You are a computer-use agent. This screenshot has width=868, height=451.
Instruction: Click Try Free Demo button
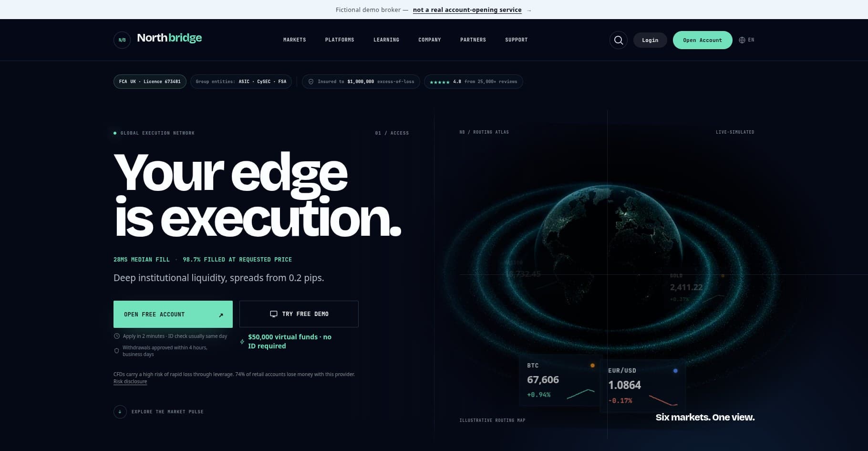pyautogui.click(x=299, y=314)
